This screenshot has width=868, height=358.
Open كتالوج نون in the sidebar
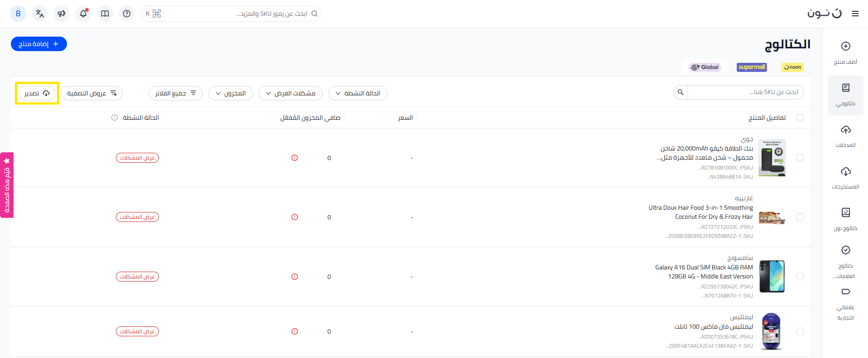[x=845, y=220]
